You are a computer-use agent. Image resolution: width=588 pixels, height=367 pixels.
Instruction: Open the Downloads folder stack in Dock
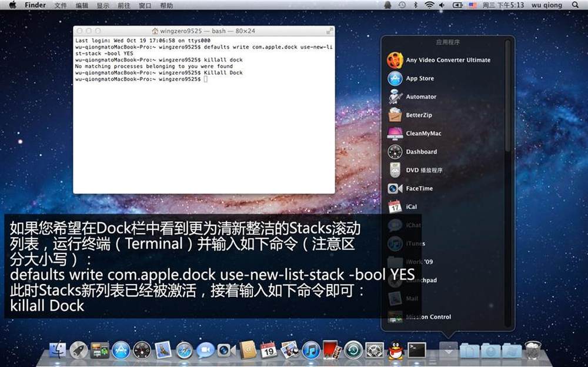coord(491,351)
